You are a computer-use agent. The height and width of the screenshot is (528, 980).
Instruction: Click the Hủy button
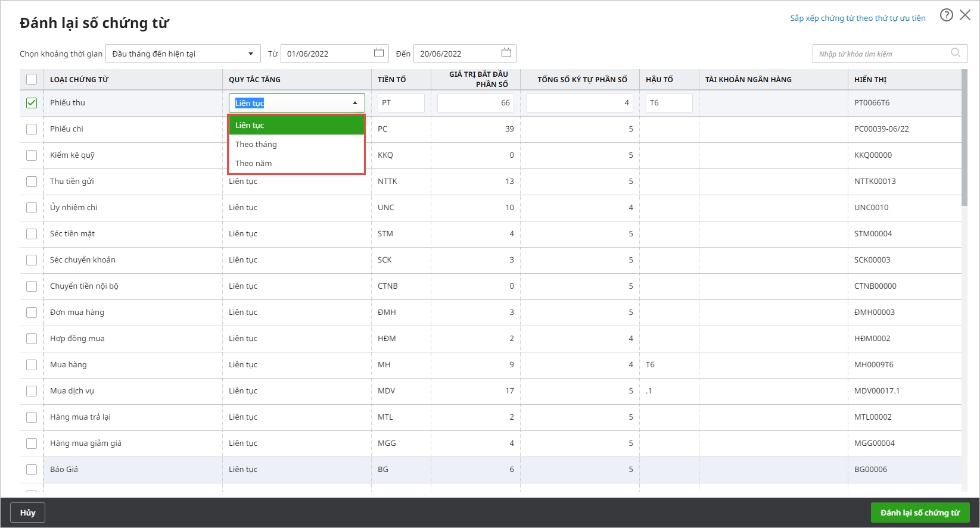point(27,513)
